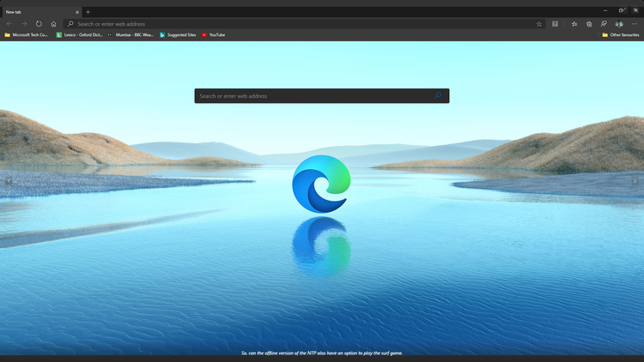Expand the Microsoft Tech Co... bookmarks folder
Viewport: 644px width, 362px height.
point(26,35)
